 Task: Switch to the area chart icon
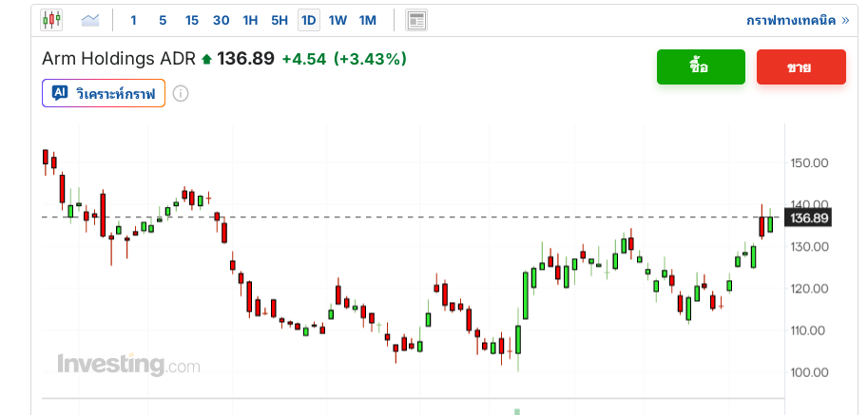click(x=90, y=21)
